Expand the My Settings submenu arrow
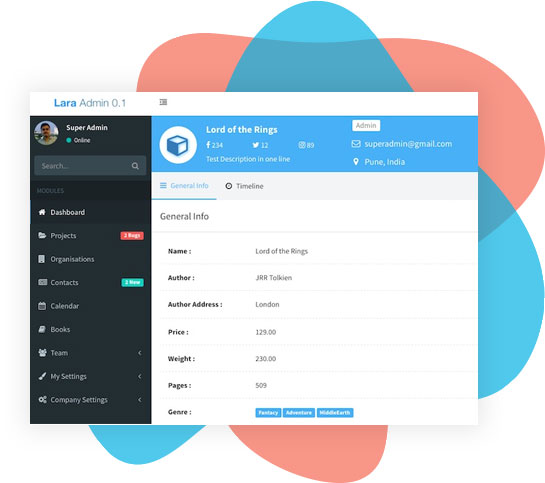Screen dimensions: 545x483 pos(140,376)
